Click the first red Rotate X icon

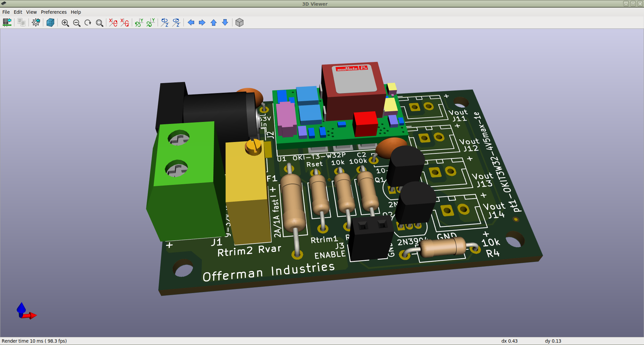point(113,22)
